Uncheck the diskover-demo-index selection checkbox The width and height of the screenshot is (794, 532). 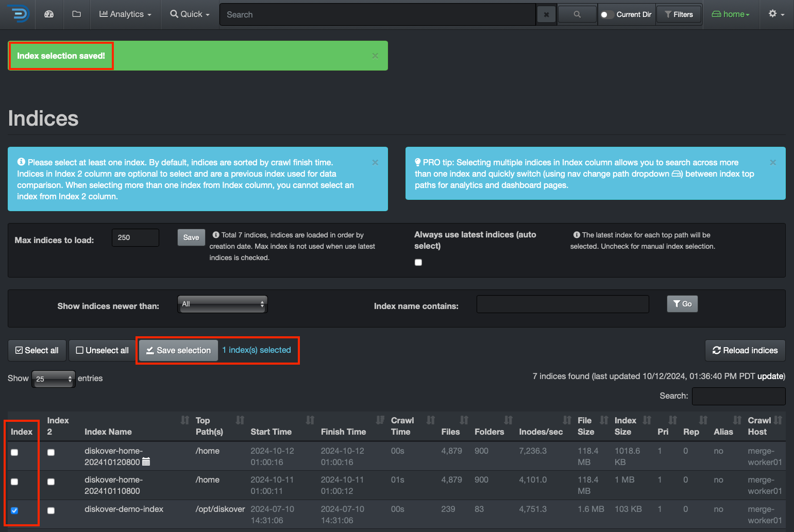pos(14,510)
